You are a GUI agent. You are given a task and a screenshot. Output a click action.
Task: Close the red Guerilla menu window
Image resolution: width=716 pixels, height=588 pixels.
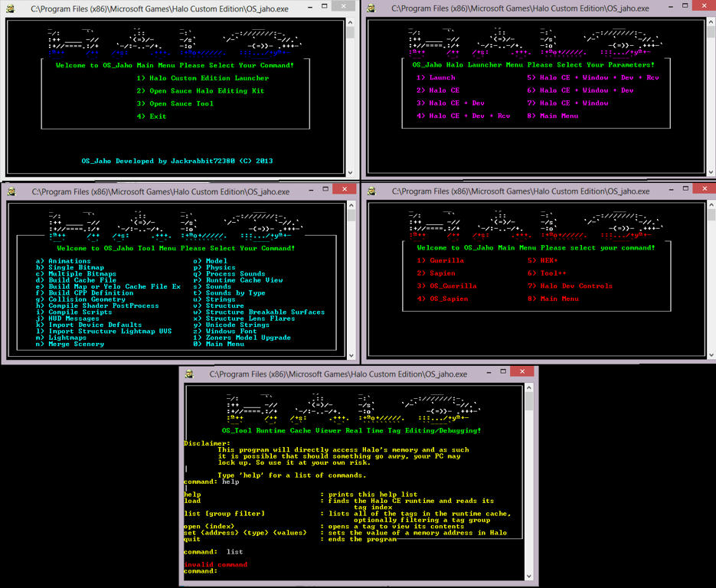pos(705,188)
